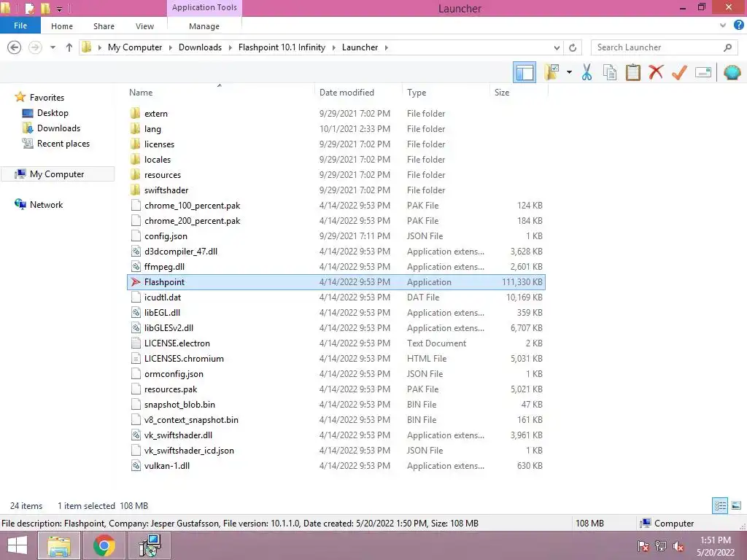Open recent locations dropdown arrow
This screenshot has width=747, height=560.
(x=53, y=47)
